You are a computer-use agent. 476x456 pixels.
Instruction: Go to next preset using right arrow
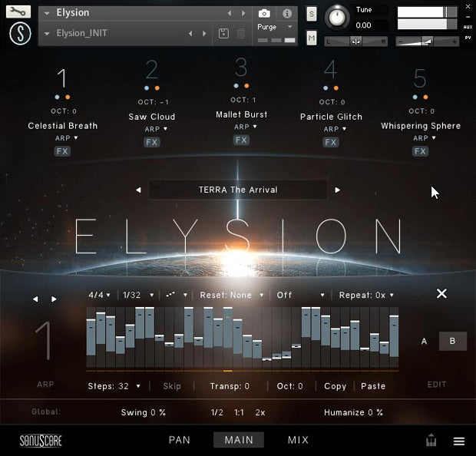[337, 190]
